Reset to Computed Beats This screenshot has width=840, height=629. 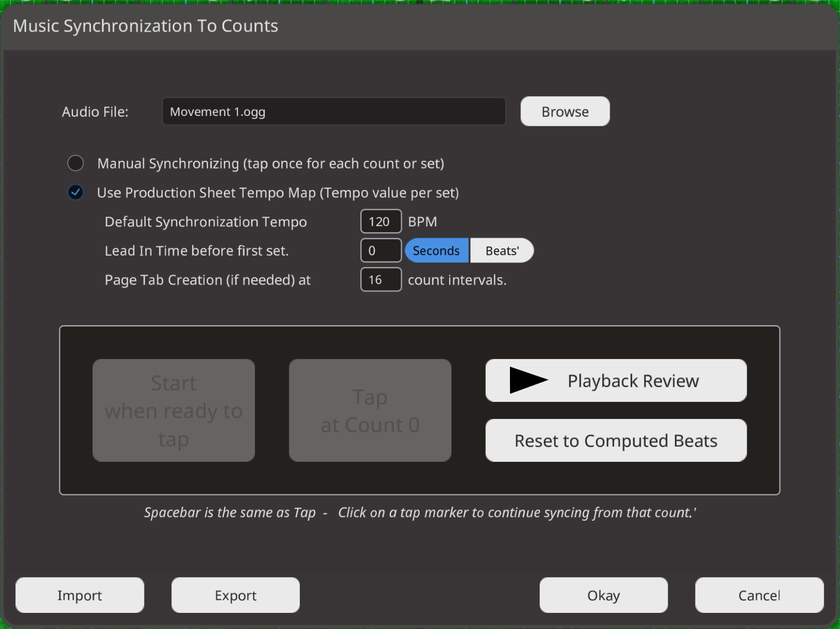(615, 441)
